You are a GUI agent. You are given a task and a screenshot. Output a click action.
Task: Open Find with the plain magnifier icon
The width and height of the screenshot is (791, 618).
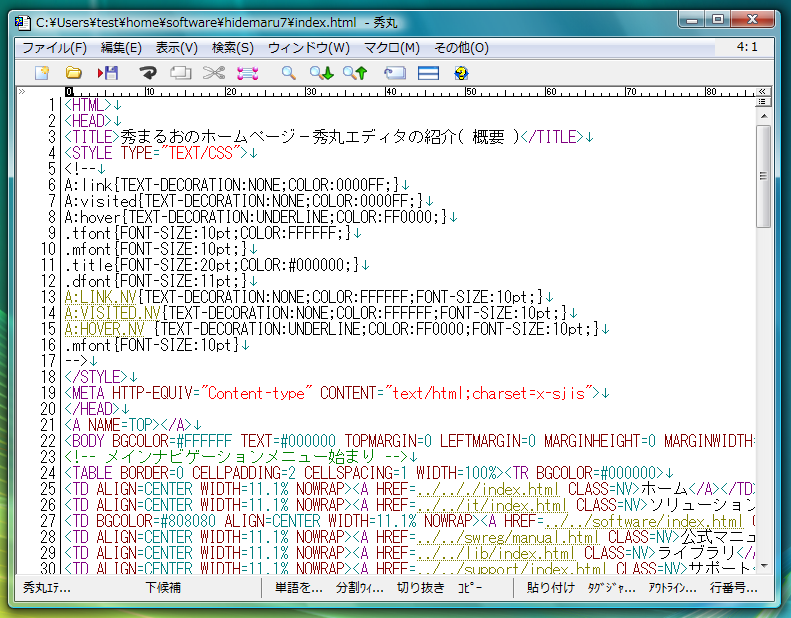[x=289, y=73]
